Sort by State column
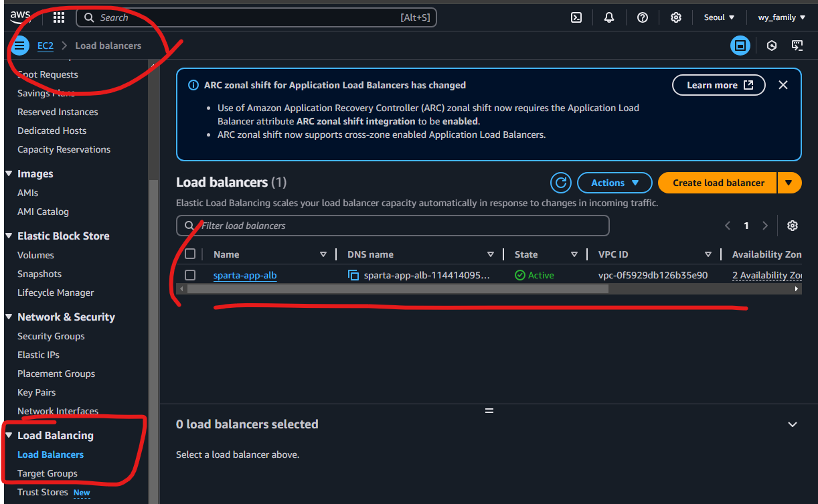The image size is (818, 504). (x=574, y=254)
